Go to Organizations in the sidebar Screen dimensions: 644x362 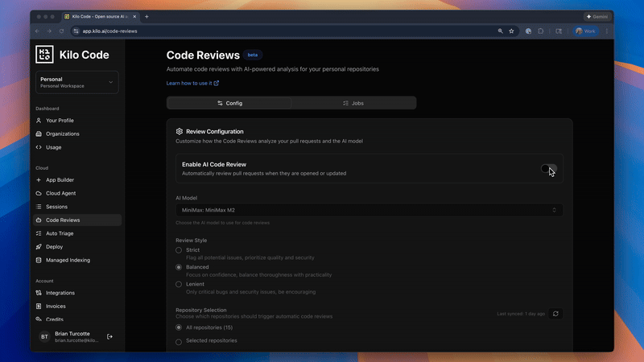[63, 134]
